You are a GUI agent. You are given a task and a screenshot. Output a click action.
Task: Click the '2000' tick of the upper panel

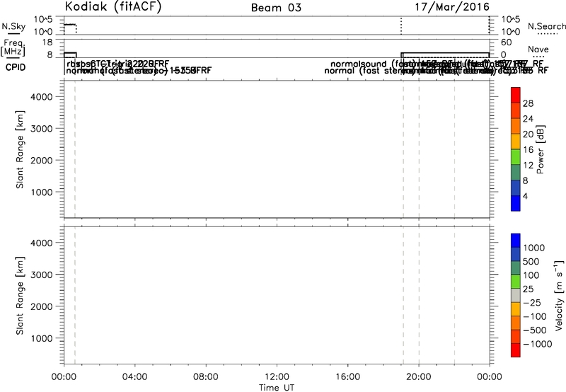point(42,160)
